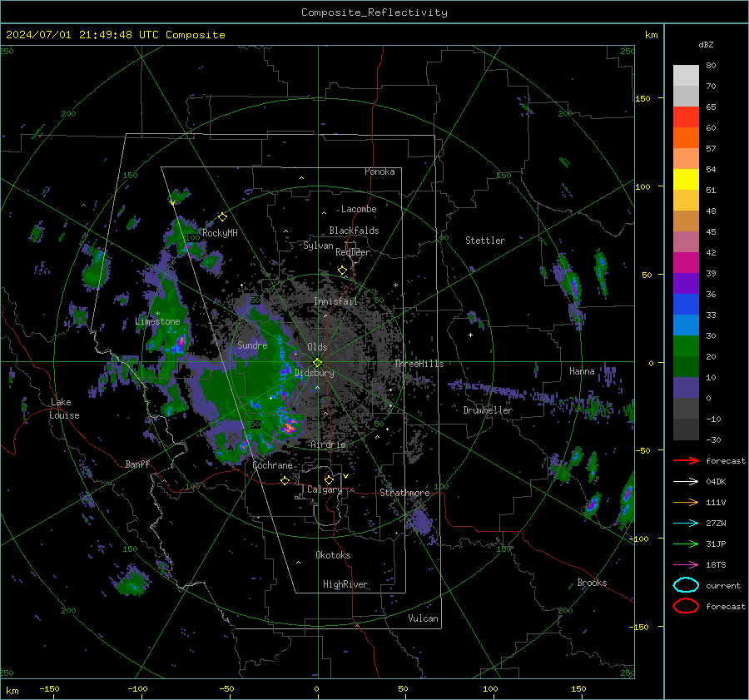
Task: Click the yellow diamond marker below Cochrane
Action: coord(285,480)
